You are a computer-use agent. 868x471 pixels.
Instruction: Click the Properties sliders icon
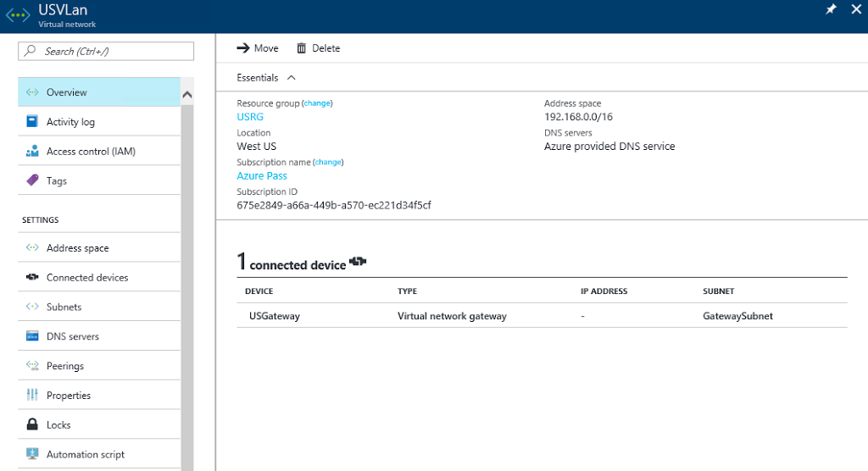click(x=32, y=395)
